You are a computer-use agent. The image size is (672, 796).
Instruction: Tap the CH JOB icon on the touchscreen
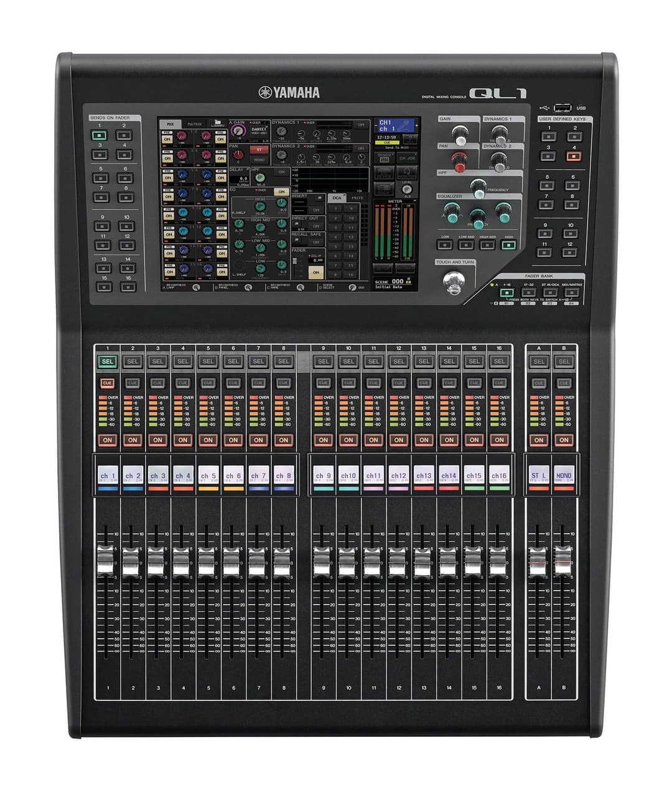point(408,158)
